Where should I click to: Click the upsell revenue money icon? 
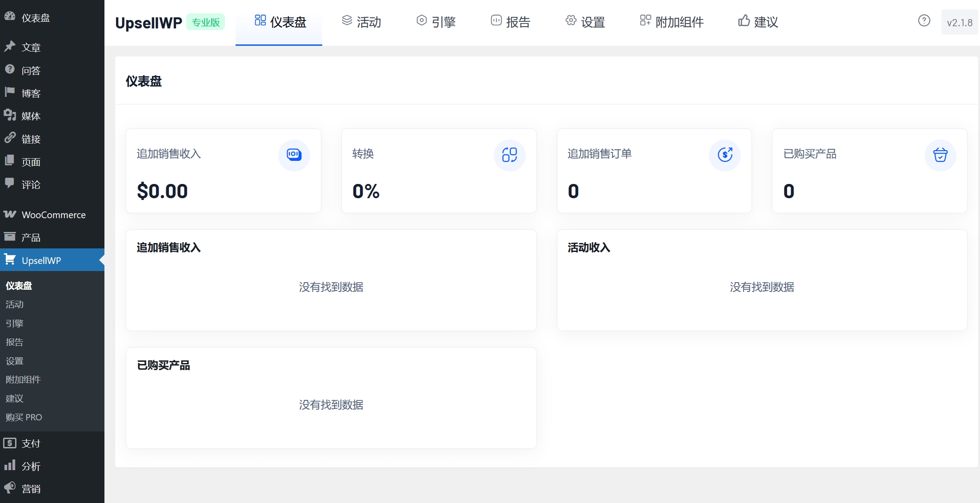click(294, 155)
